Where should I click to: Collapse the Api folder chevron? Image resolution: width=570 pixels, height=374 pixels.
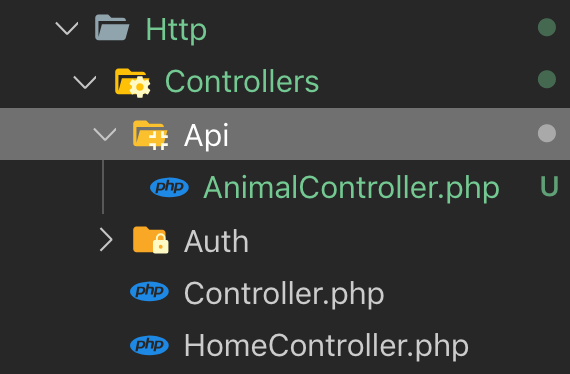105,134
